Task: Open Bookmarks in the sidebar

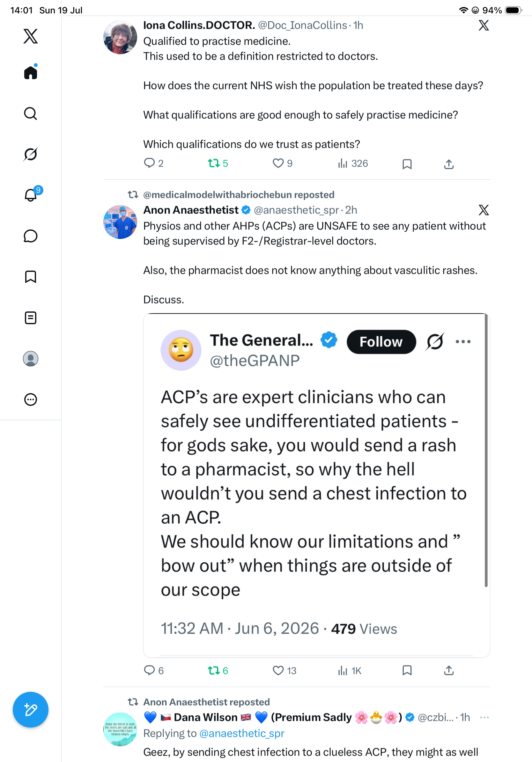Action: click(x=31, y=277)
